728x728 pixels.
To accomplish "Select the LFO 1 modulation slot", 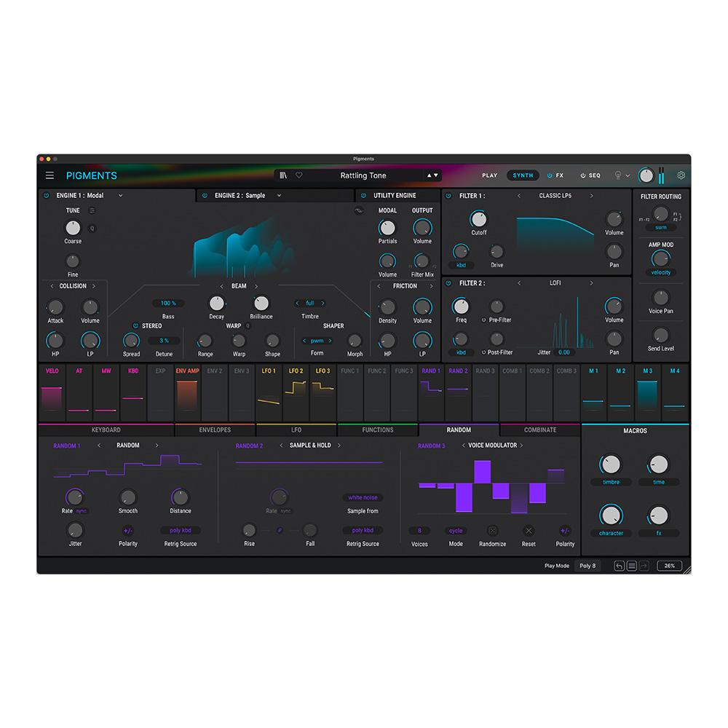I will point(269,392).
